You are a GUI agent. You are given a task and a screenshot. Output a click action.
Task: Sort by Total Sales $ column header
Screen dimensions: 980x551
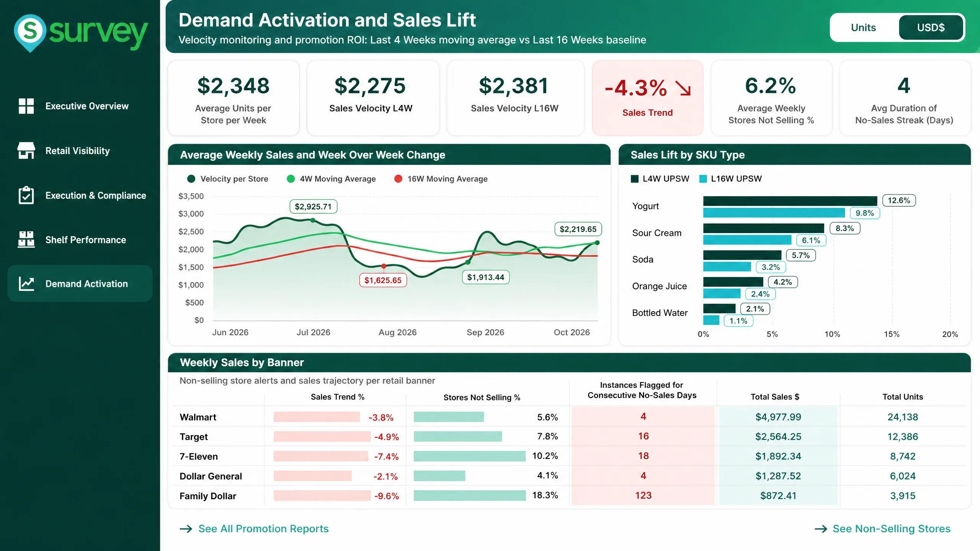tap(775, 397)
